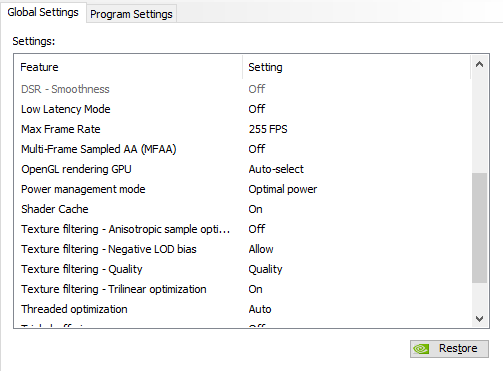Click the 255 FPS setting value
503x371 pixels.
[268, 129]
